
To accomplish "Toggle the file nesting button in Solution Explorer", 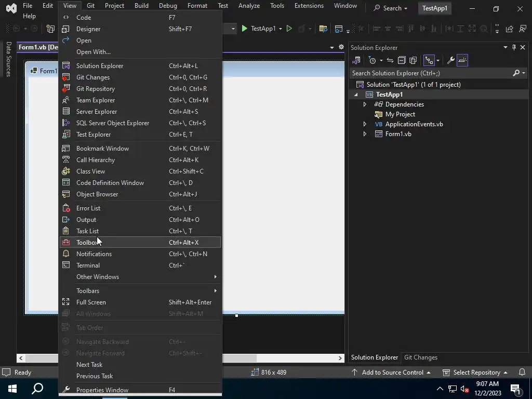I will (x=429, y=60).
